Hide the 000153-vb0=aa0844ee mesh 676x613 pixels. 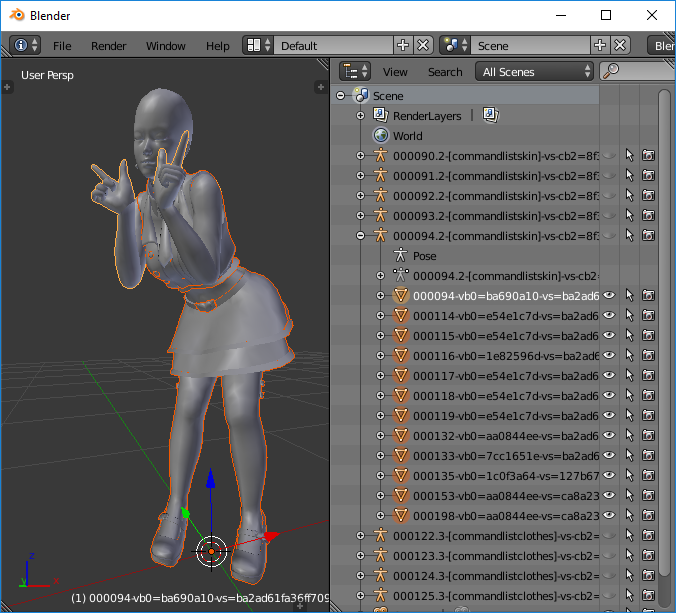pyautogui.click(x=609, y=495)
